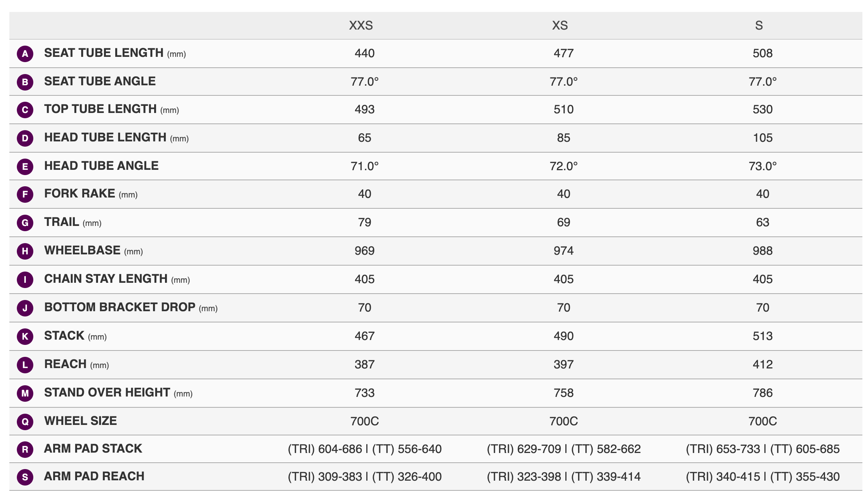Click the Chain Stay Length row label
This screenshot has height=496, width=868.
(x=117, y=279)
